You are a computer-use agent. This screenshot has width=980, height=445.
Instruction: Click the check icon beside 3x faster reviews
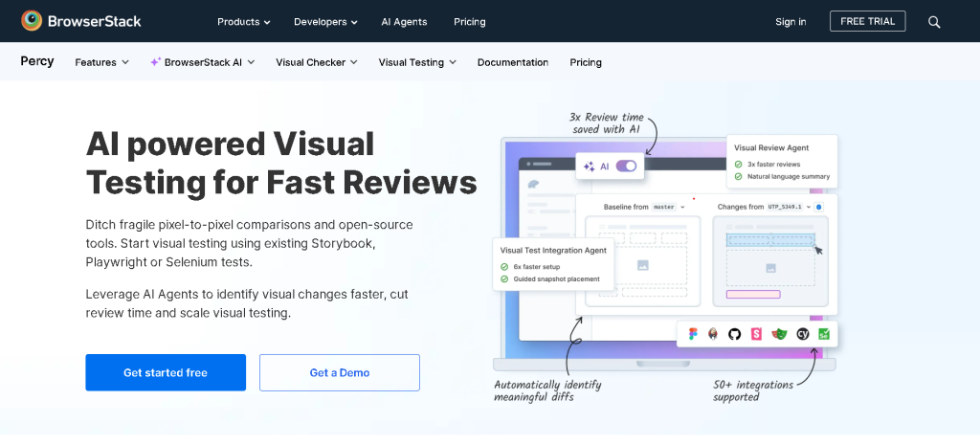pyautogui.click(x=739, y=165)
